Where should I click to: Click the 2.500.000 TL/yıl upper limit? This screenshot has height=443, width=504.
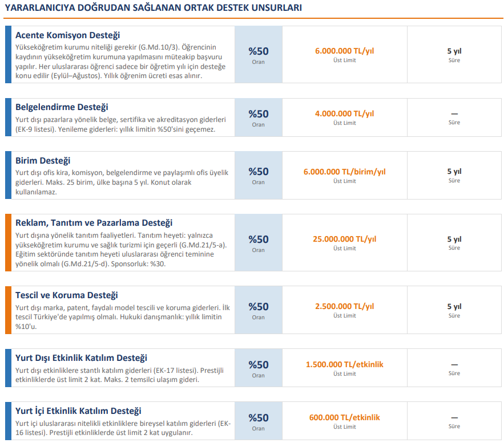[344, 307]
